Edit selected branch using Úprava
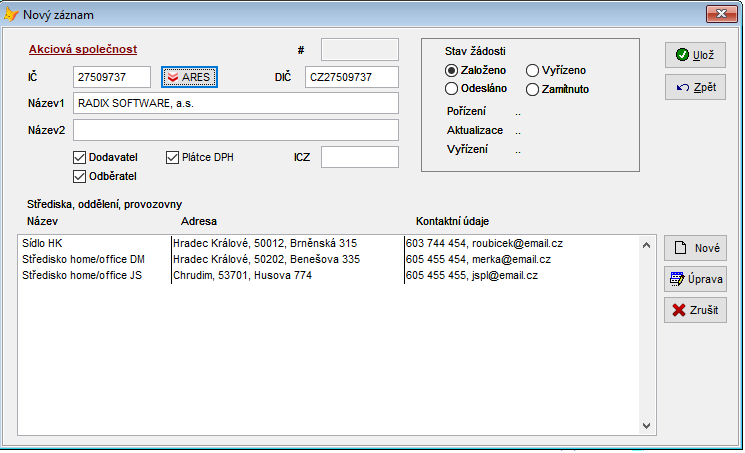 pos(695,279)
